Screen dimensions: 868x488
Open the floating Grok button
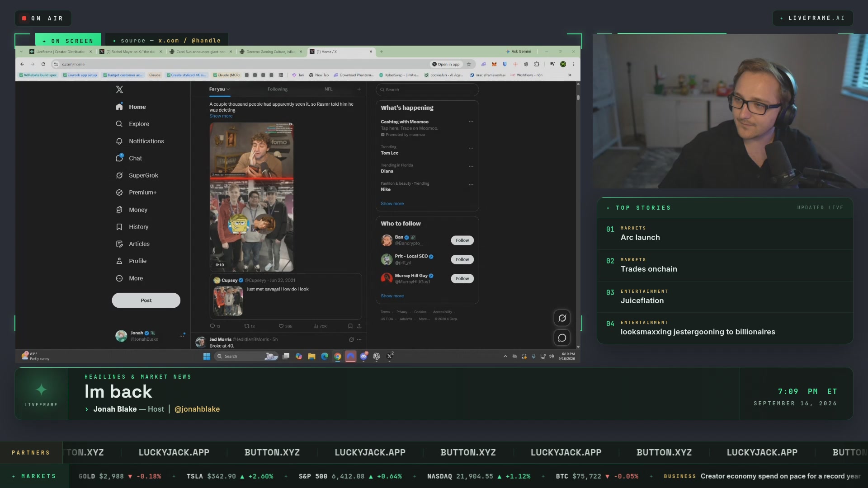(x=562, y=318)
